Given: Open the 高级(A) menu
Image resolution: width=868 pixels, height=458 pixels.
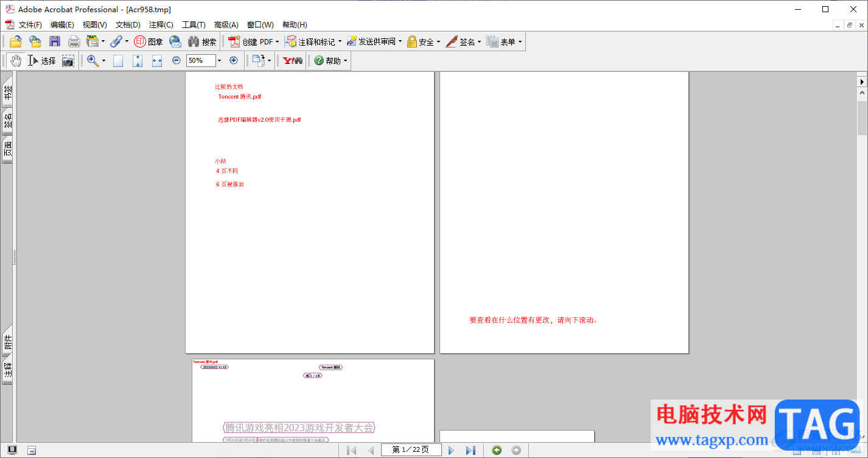Looking at the screenshot, I should point(226,25).
